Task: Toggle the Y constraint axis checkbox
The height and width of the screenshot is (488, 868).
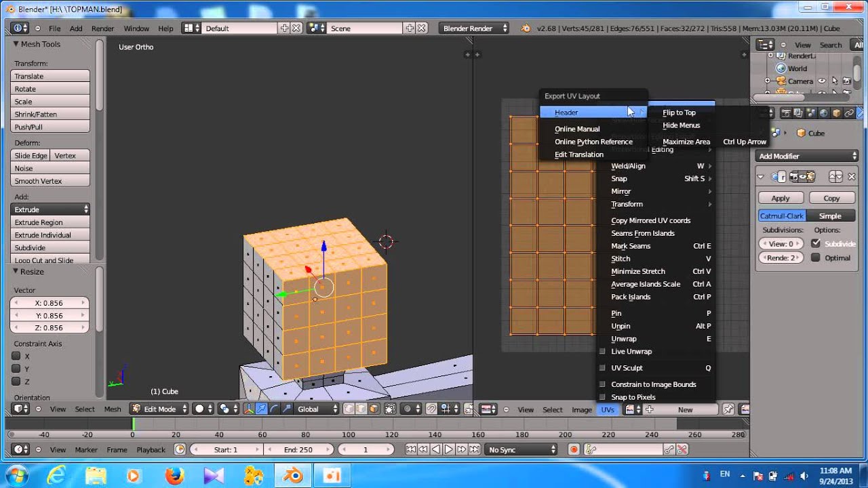Action: (x=16, y=369)
